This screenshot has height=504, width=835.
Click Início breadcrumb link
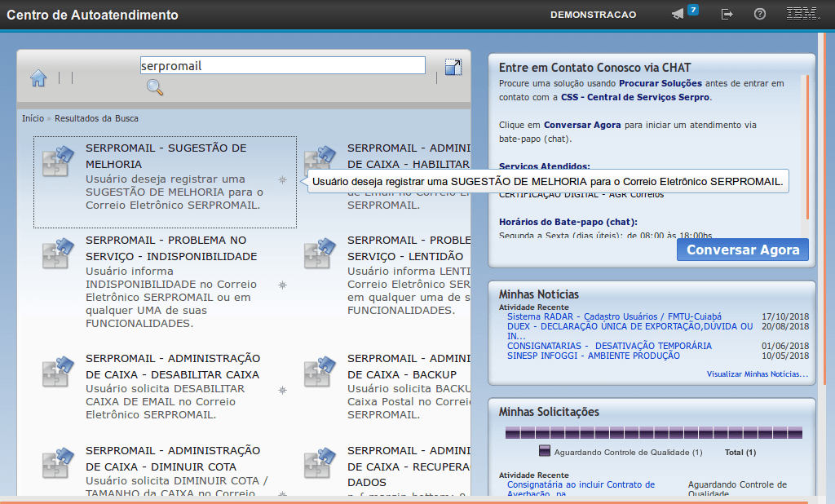point(33,118)
